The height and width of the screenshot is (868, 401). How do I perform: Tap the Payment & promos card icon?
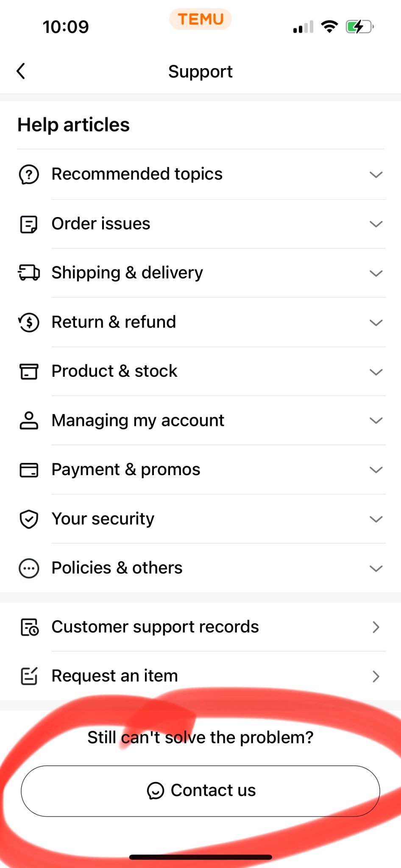tap(29, 470)
